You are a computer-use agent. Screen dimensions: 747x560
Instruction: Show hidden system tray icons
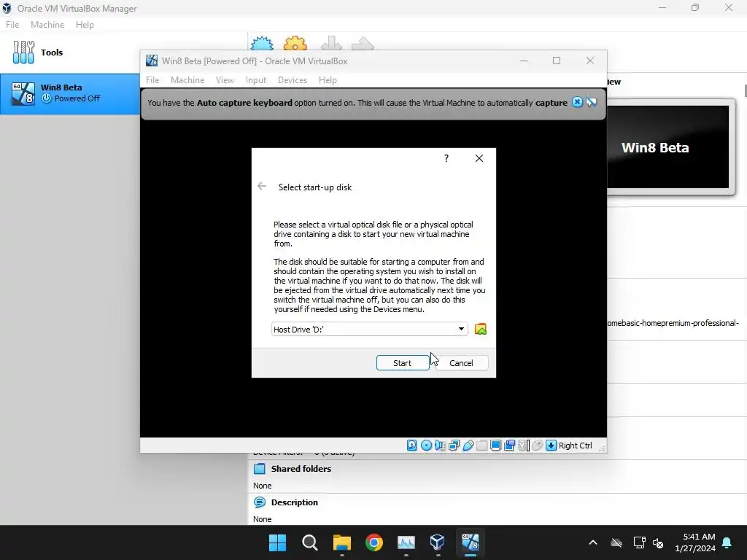tap(592, 542)
